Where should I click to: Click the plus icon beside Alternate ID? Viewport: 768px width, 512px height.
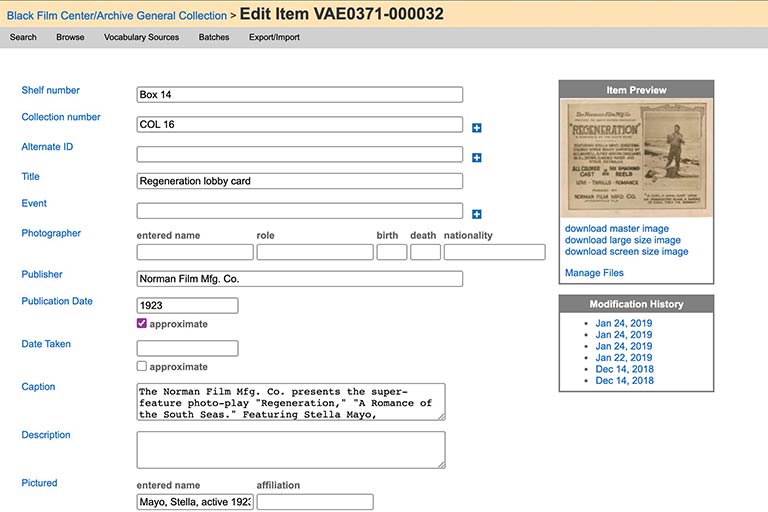pyautogui.click(x=477, y=158)
